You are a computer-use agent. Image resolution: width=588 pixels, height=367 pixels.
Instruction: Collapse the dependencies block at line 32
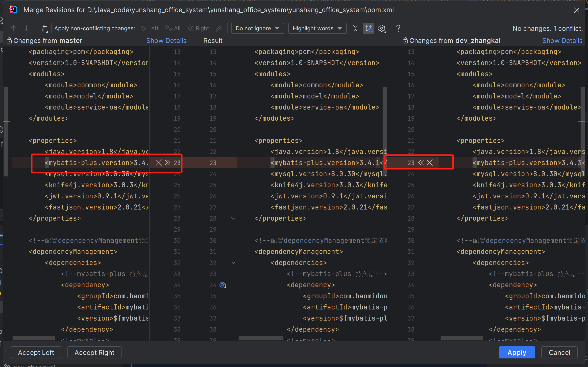point(233,263)
